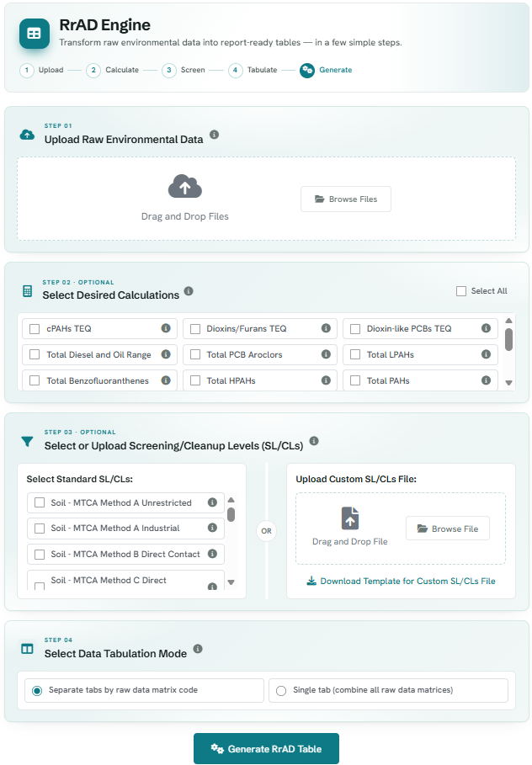Image resolution: width=532 pixels, height=765 pixels.
Task: Click info icon next to Upload Raw Environmental Data
Action: pyautogui.click(x=215, y=135)
